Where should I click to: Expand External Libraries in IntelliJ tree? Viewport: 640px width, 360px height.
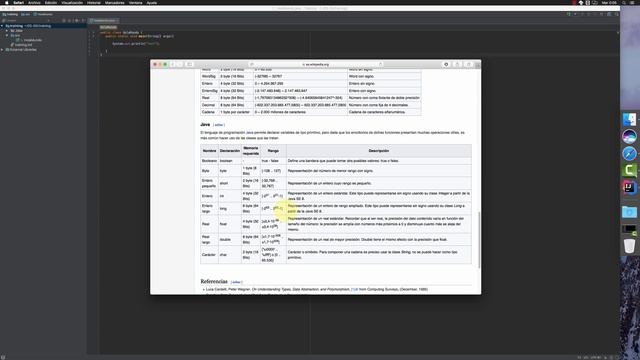pos(2,50)
